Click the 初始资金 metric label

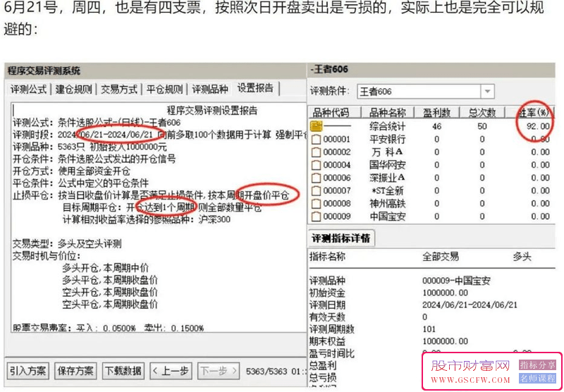(327, 293)
